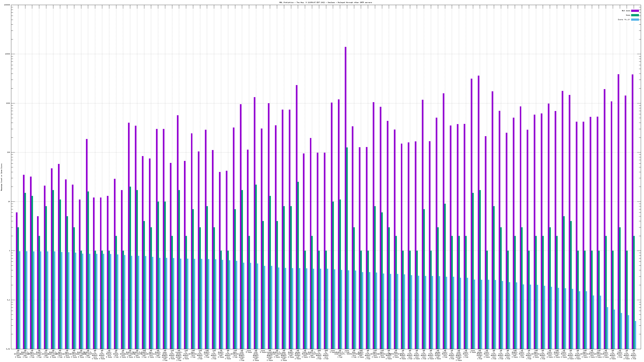Click the 100 y-axis tick label
The image size is (644, 362).
9,152
